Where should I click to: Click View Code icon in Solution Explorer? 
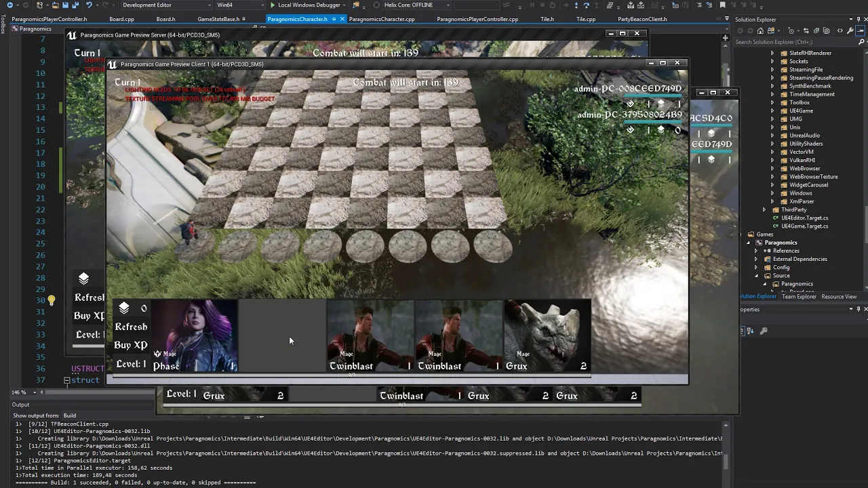[x=840, y=30]
